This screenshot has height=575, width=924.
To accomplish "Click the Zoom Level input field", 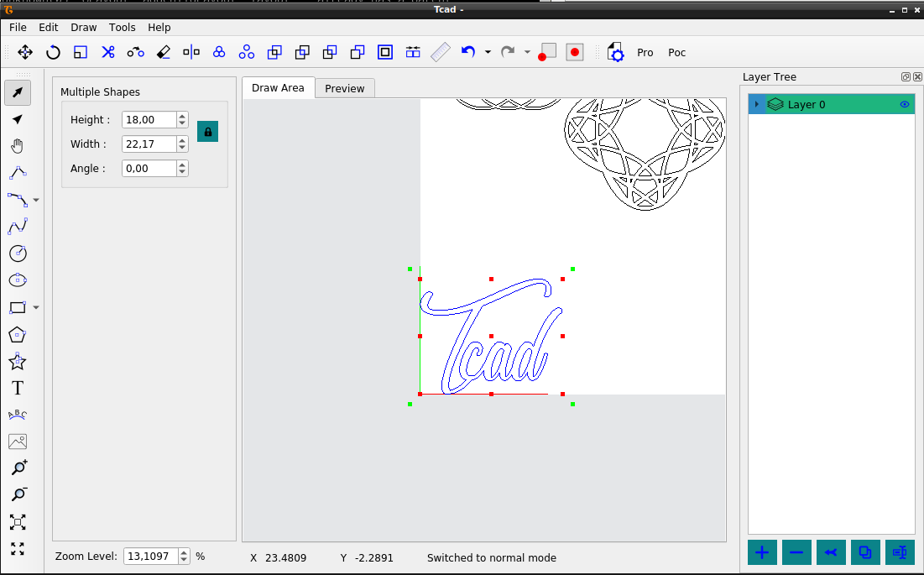I will (x=151, y=557).
